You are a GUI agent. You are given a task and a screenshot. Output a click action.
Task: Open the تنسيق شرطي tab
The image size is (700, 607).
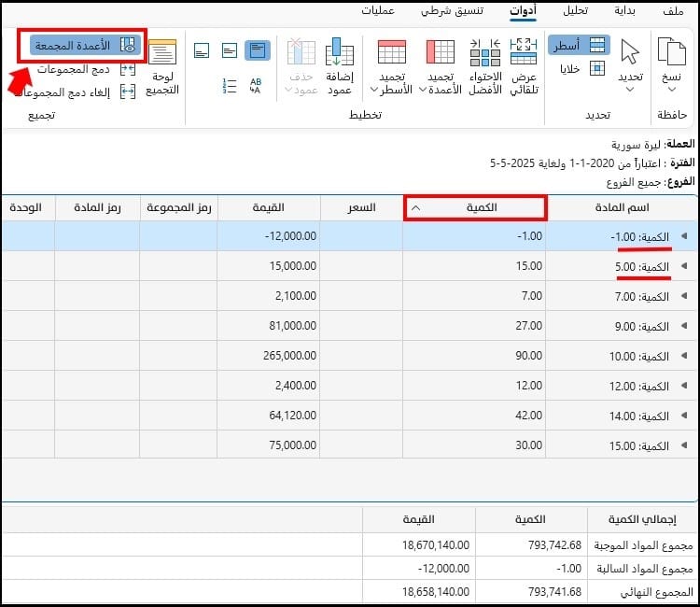point(452,10)
